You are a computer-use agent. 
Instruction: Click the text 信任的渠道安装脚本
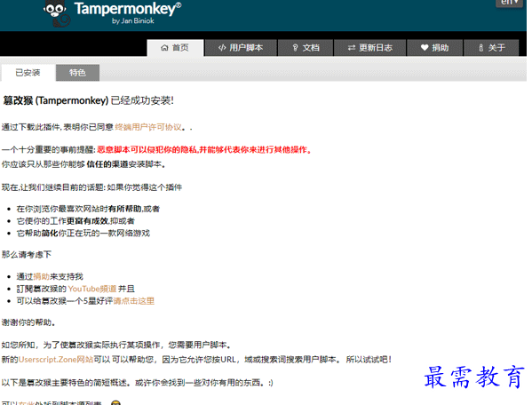tap(124, 164)
